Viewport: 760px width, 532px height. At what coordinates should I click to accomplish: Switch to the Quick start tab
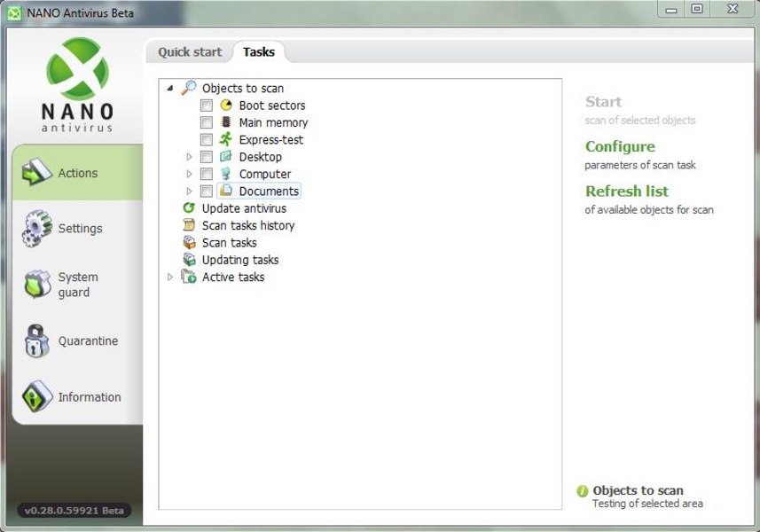190,51
